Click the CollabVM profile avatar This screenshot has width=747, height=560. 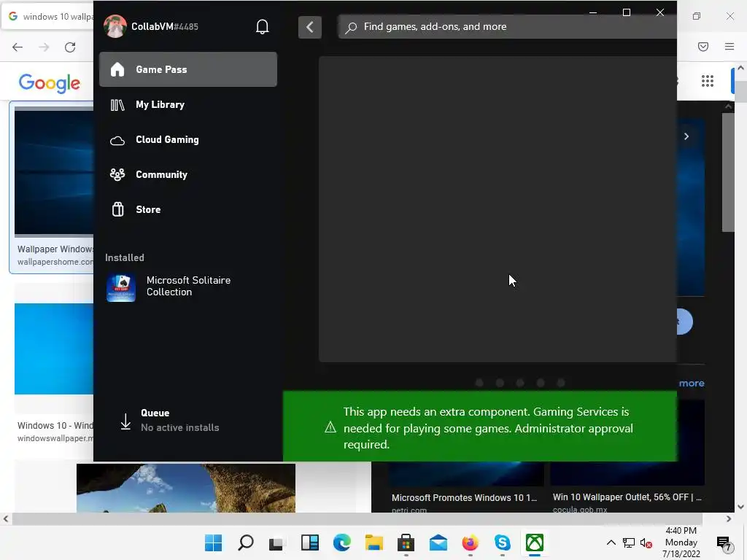[115, 26]
